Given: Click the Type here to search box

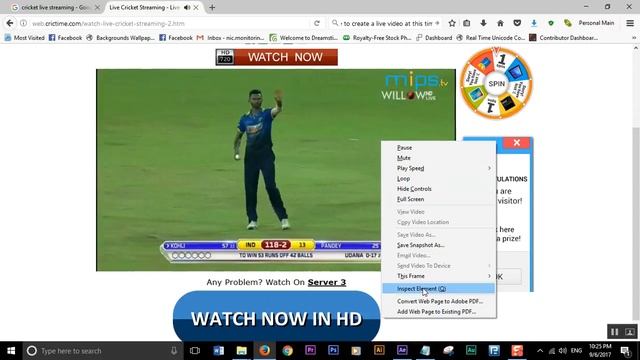Looking at the screenshot, I should click(101, 351).
